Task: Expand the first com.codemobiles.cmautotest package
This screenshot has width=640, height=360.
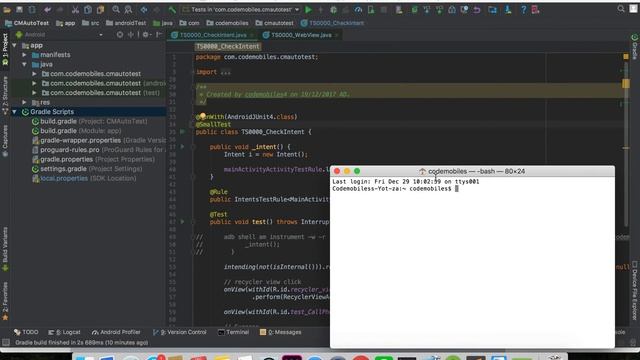Action: [34, 74]
